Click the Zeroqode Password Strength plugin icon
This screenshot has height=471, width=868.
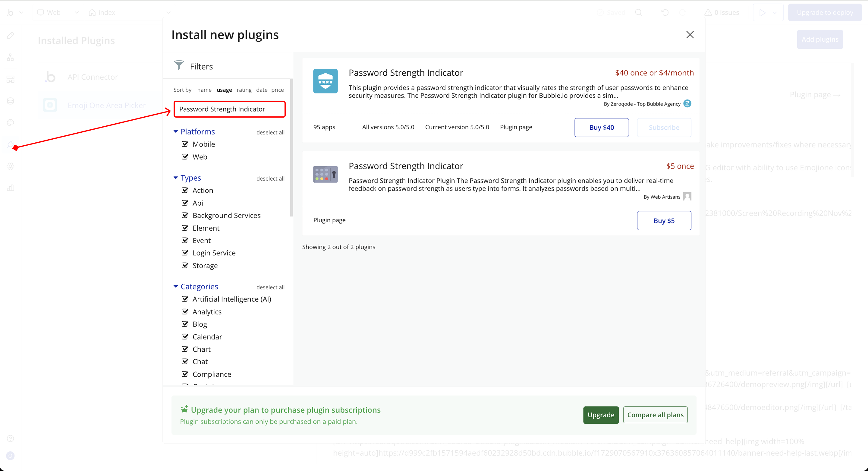(x=325, y=81)
